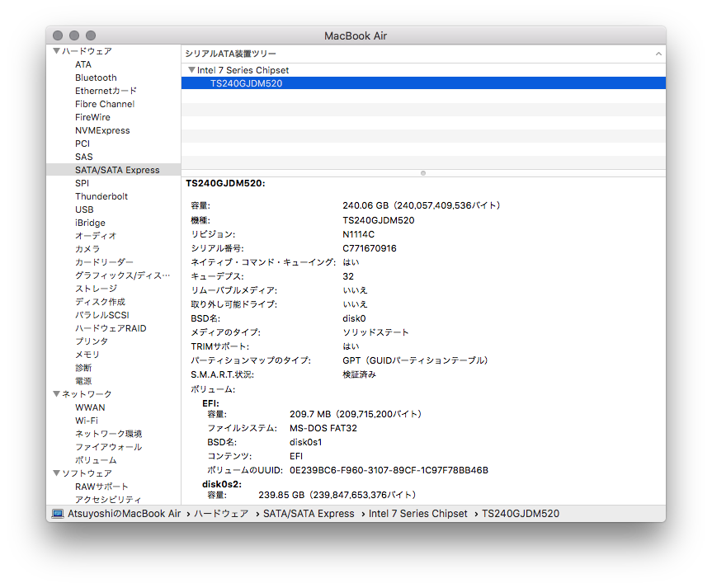Viewport: 712px width, 588px height.
Task: Click the volume UUID 0E239BC6-F960-3107-89CF-1C97F78BB46B
Action: (x=389, y=470)
